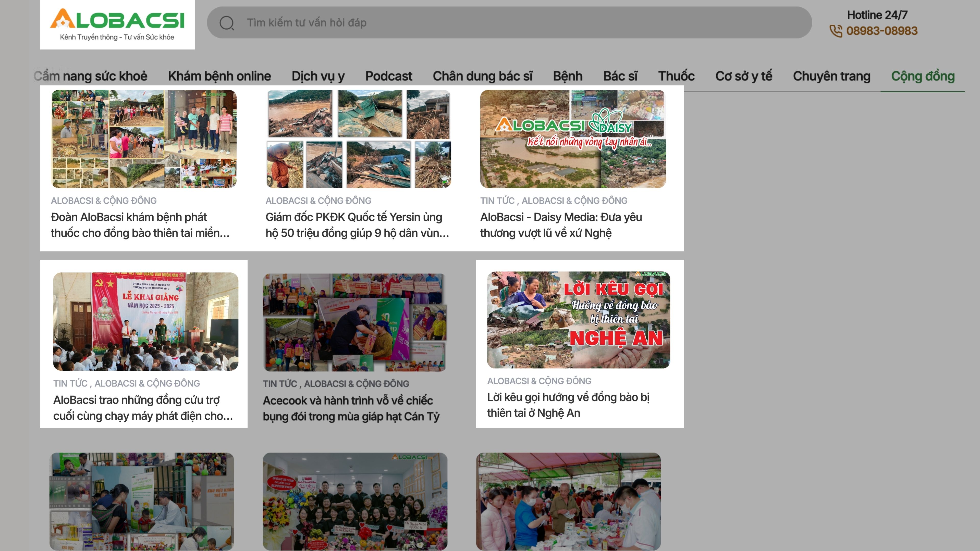
Task: Open the flood relief collage thumbnail for Đoàn AloBacsi
Action: click(x=144, y=139)
